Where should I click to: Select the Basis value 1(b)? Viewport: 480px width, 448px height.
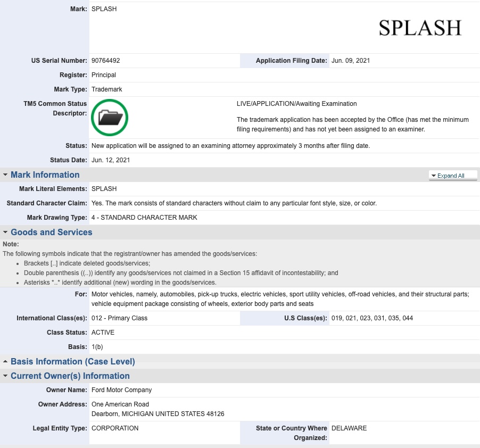click(97, 347)
